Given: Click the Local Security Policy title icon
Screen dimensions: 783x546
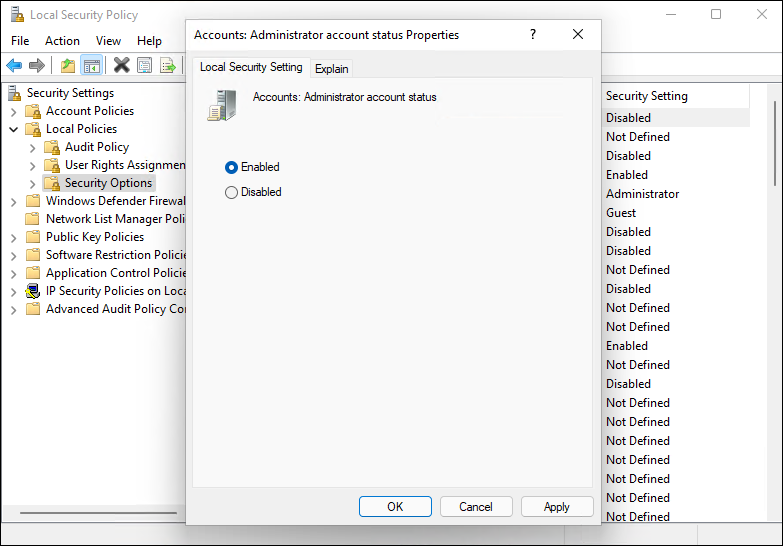Looking at the screenshot, I should point(17,14).
